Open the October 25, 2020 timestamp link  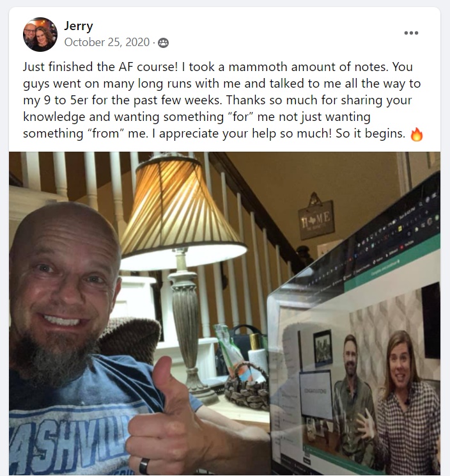[107, 42]
